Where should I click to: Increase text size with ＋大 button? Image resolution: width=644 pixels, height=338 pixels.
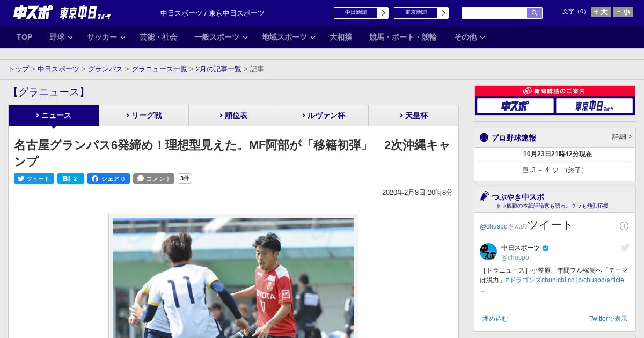pyautogui.click(x=601, y=12)
